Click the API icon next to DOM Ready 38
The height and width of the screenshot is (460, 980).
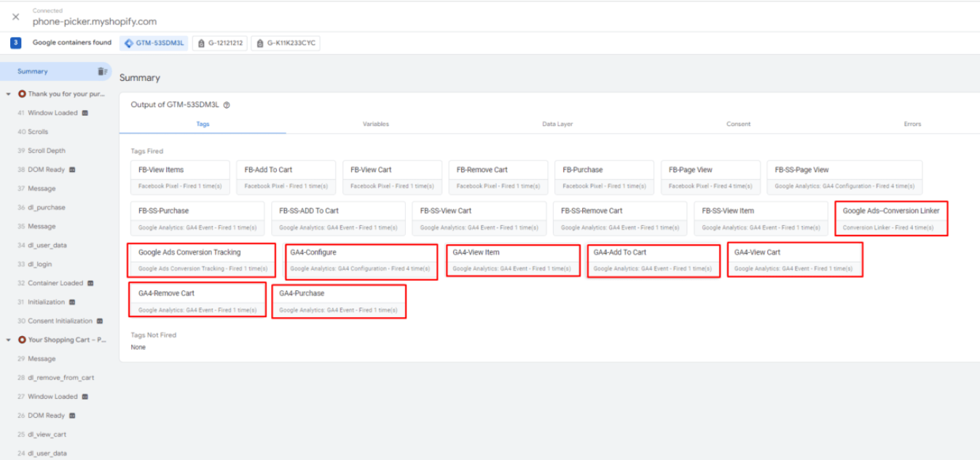72,170
